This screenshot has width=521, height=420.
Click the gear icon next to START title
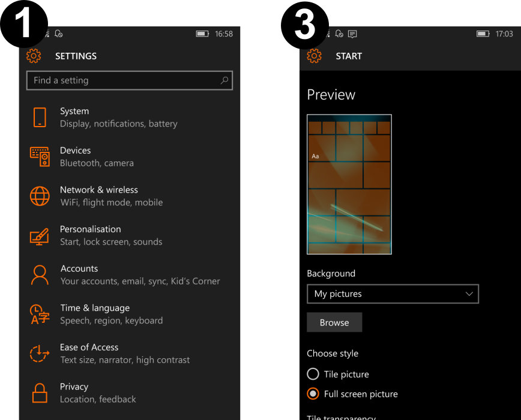point(314,56)
